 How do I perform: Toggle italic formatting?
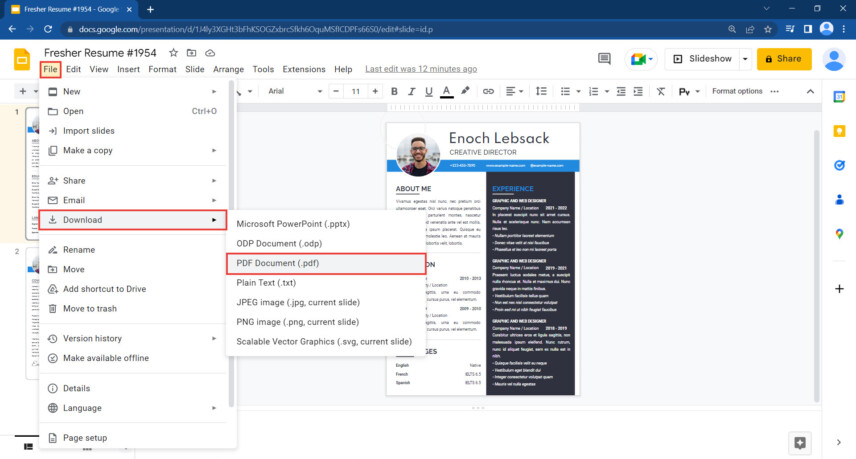click(x=412, y=91)
